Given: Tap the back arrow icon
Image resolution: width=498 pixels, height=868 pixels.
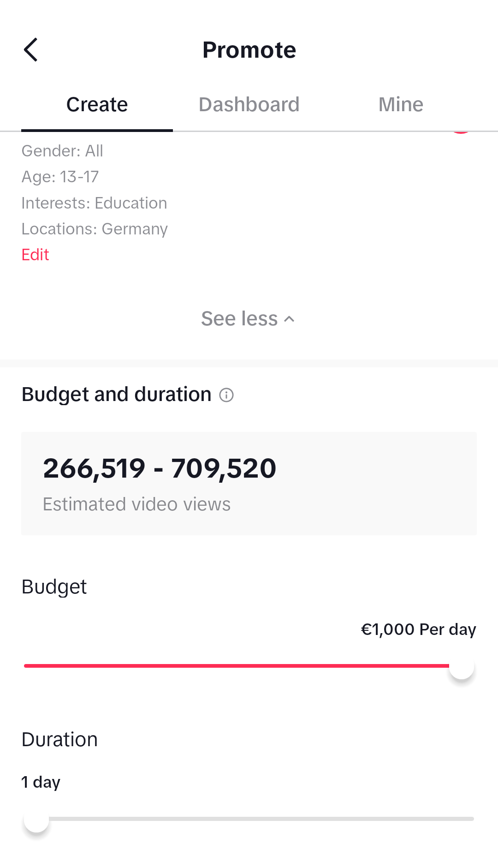Looking at the screenshot, I should tap(31, 50).
